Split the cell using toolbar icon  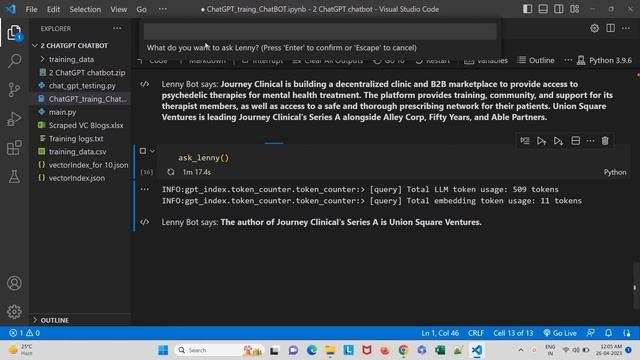coord(576,141)
